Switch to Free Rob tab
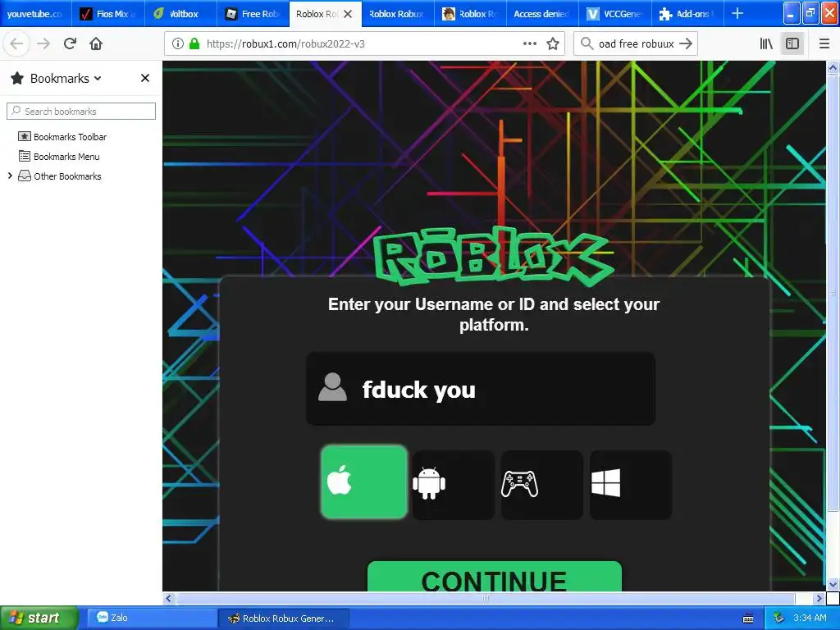 coord(253,14)
